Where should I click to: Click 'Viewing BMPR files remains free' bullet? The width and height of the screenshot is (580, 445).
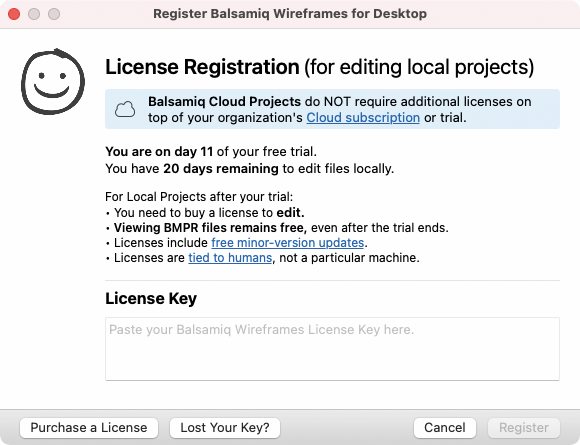pyautogui.click(x=210, y=228)
